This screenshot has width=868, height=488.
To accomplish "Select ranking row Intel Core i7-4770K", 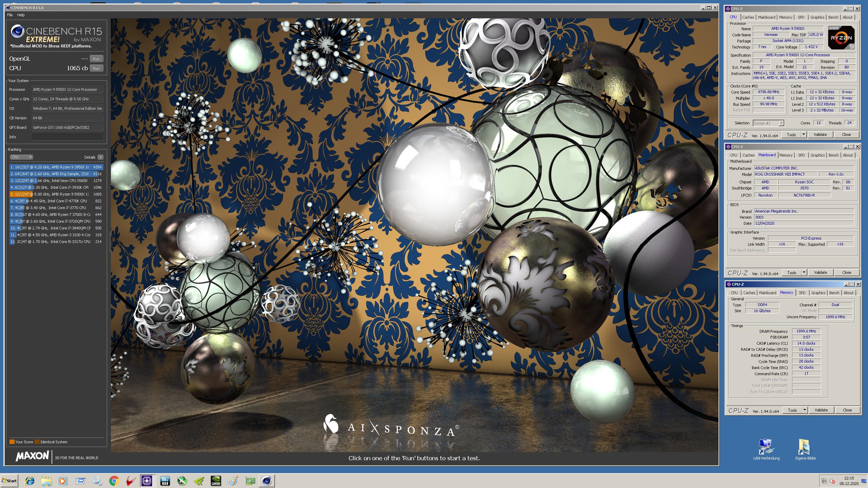I will coord(56,201).
